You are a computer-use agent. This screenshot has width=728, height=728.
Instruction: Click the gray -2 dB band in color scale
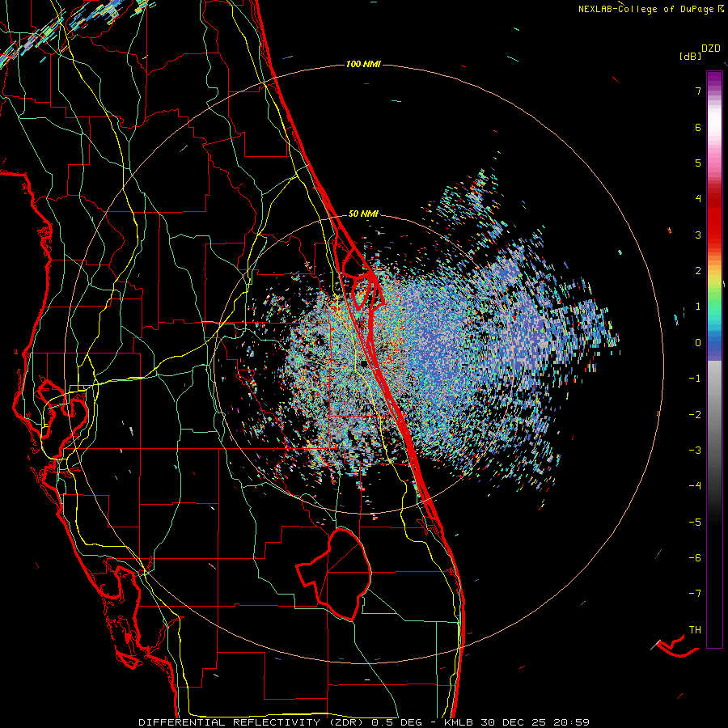coord(714,415)
